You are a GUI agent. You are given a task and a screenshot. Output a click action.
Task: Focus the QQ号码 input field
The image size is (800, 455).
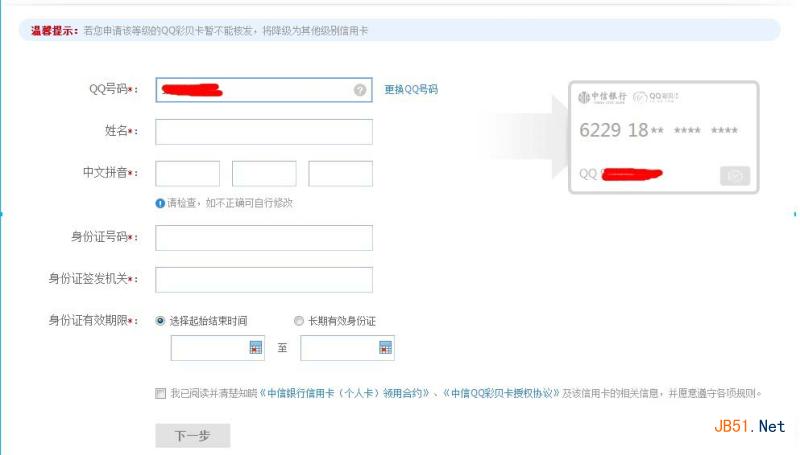(x=264, y=90)
